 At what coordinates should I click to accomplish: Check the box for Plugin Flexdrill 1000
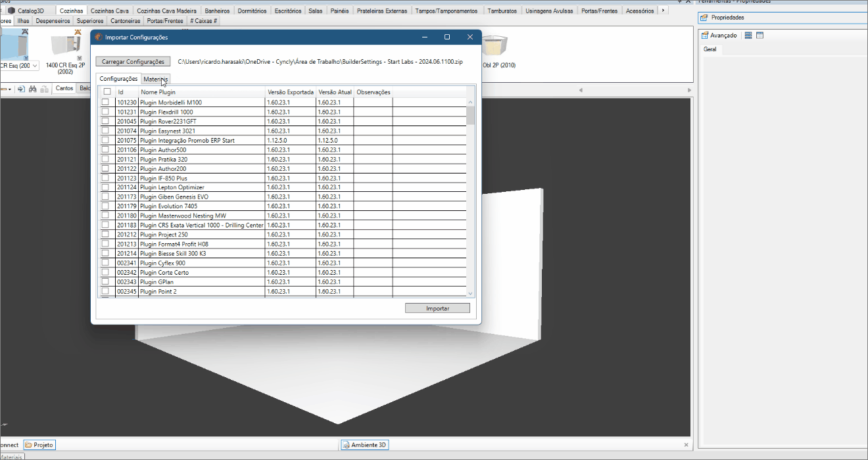point(105,112)
